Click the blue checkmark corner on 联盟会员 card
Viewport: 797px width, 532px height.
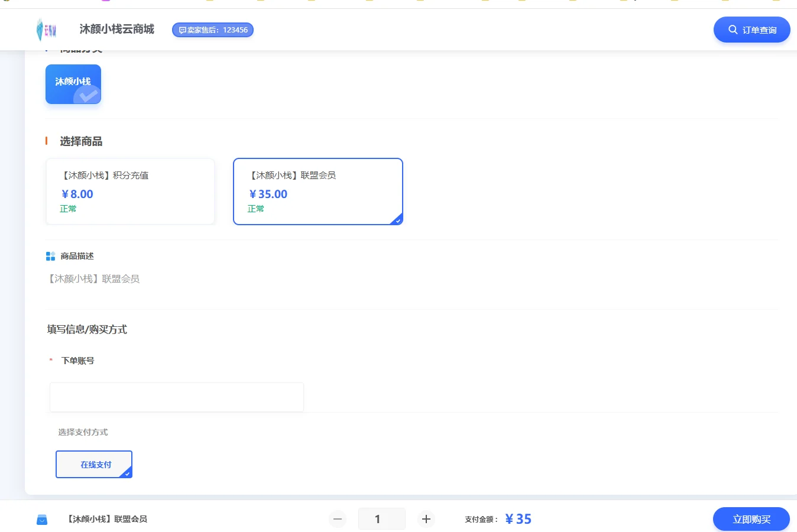click(397, 220)
